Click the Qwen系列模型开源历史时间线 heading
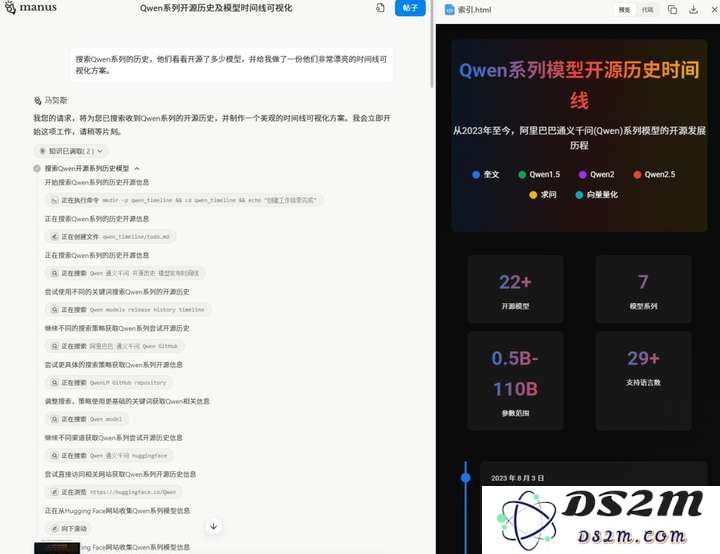 [579, 85]
